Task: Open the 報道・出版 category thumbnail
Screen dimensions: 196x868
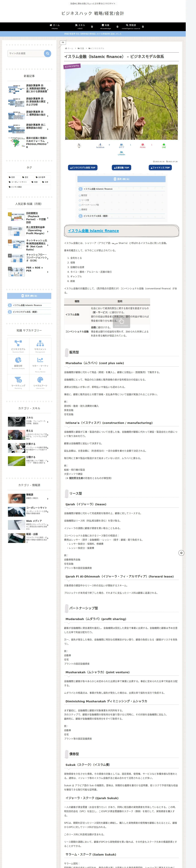Action: (x=16, y=538)
